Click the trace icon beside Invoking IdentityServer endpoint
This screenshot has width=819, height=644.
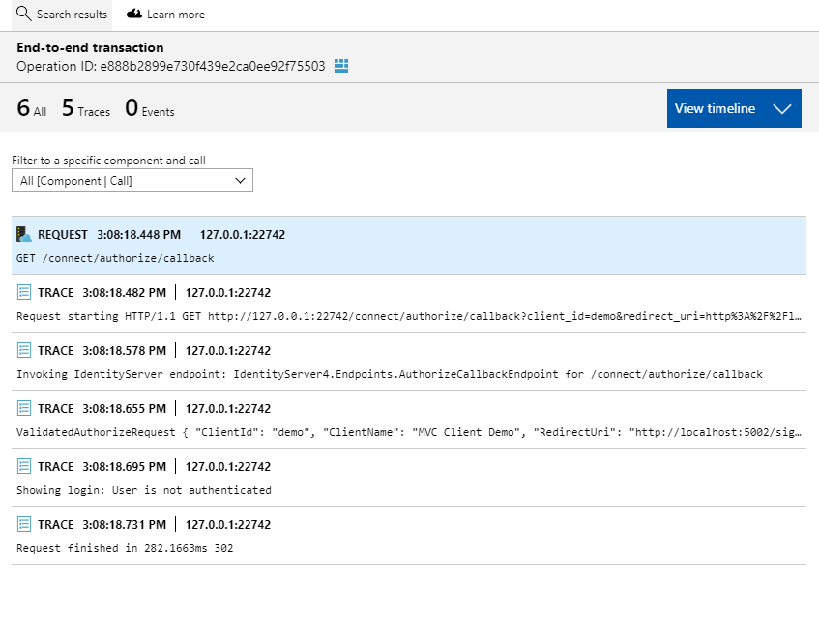click(24, 350)
